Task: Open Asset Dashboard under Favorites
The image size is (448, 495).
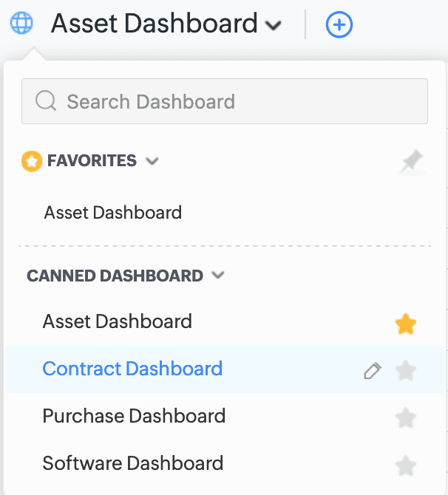Action: click(x=113, y=213)
